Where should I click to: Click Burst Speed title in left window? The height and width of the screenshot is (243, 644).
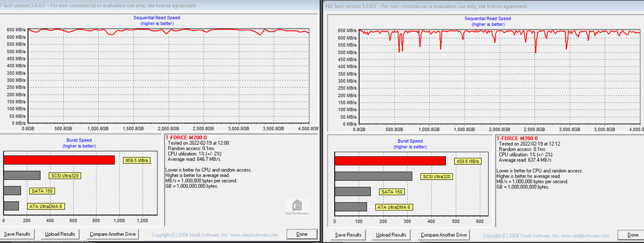[79, 140]
